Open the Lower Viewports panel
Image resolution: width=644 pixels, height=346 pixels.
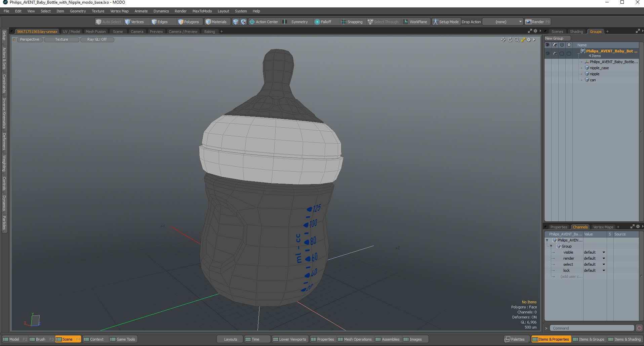coord(289,339)
